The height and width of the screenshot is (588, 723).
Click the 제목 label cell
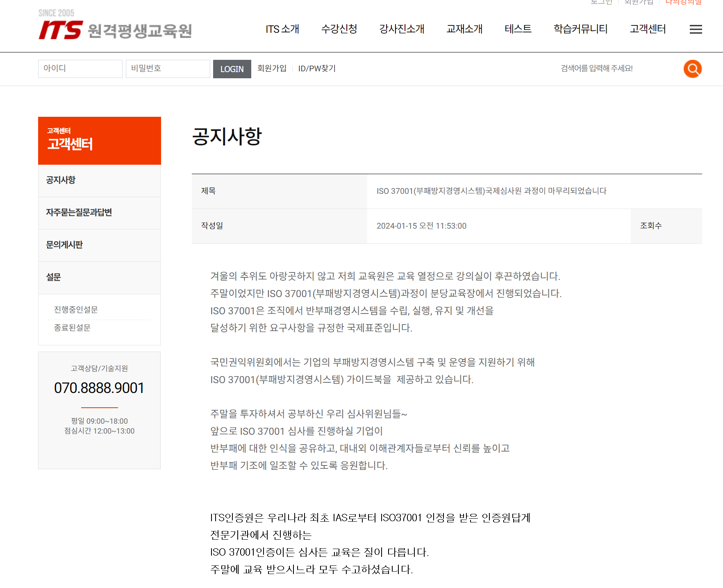click(x=280, y=191)
